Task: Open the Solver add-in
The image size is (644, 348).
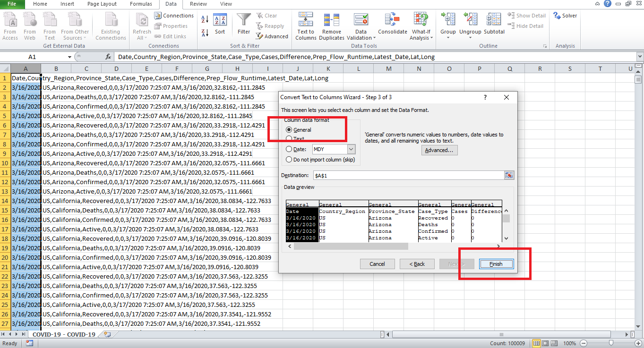Action: click(566, 16)
